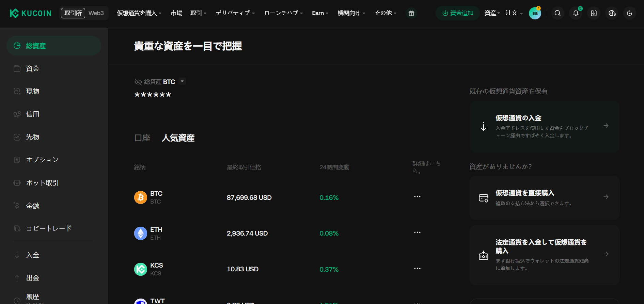Switch to Web3 mode
This screenshot has height=304, width=644.
(96, 13)
